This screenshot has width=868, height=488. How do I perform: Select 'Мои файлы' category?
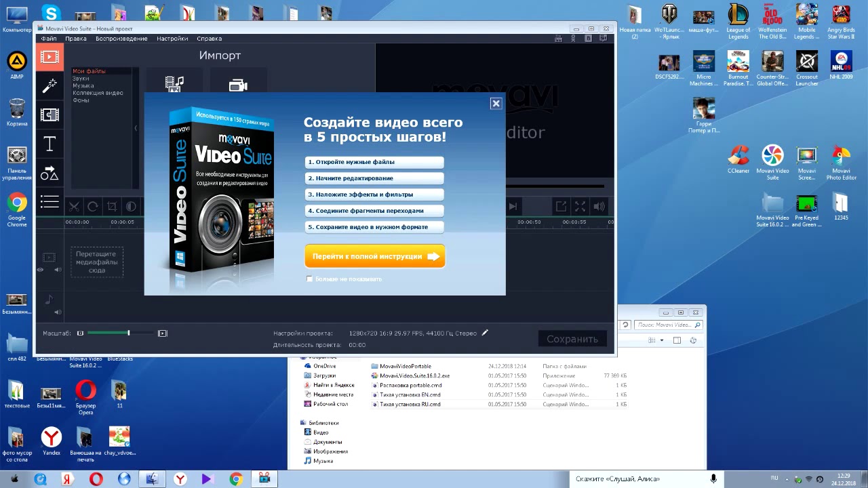click(x=89, y=71)
